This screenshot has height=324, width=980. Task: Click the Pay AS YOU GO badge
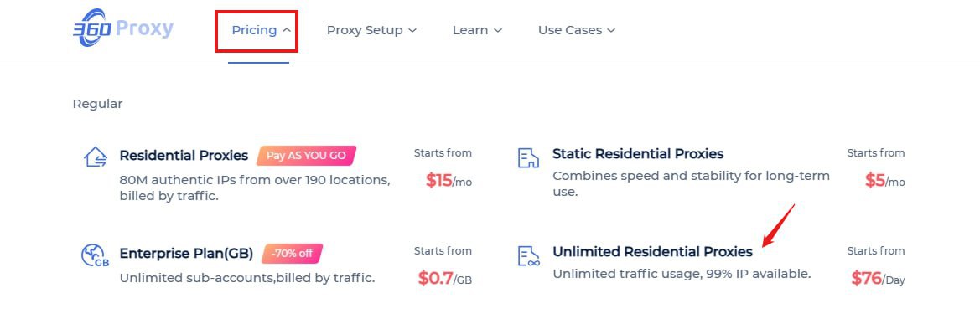tap(306, 156)
